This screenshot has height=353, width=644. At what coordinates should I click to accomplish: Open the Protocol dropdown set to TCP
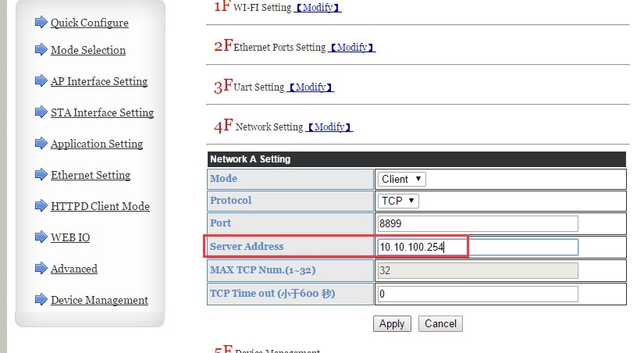[398, 201]
